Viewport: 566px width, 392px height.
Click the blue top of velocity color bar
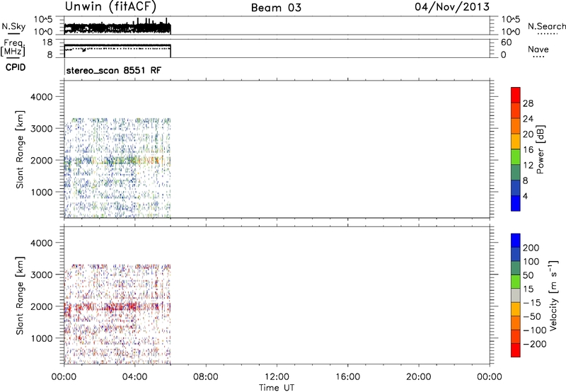(516, 240)
